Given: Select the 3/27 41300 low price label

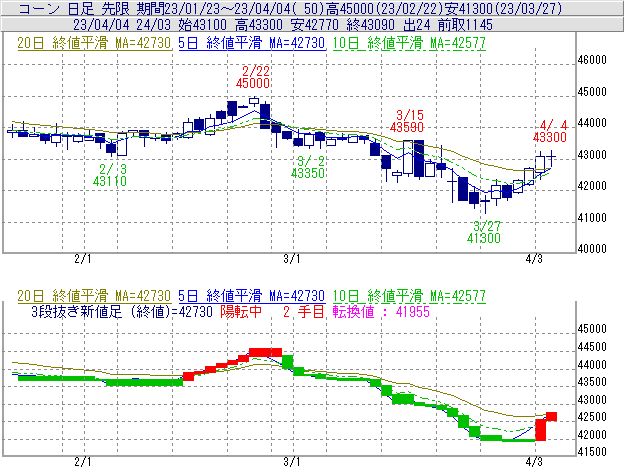Looking at the screenshot, I should [x=486, y=232].
